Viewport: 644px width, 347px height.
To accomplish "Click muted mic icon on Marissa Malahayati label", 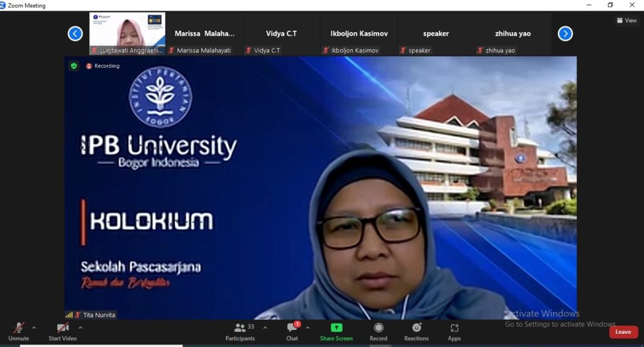I will [x=172, y=50].
